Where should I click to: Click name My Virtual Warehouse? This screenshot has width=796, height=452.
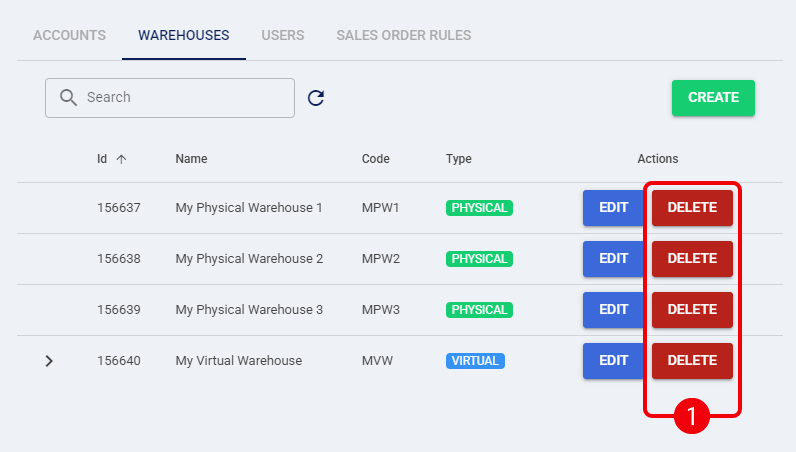(239, 361)
